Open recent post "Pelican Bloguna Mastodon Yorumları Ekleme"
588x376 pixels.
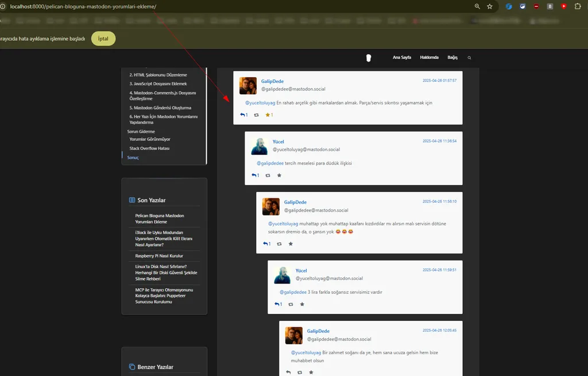[x=160, y=218]
